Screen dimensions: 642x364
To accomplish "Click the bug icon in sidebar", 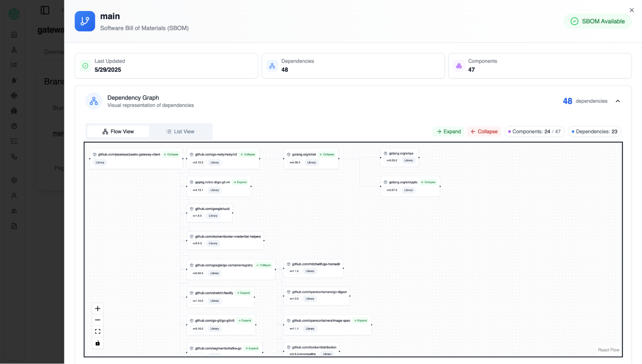I will click(14, 111).
